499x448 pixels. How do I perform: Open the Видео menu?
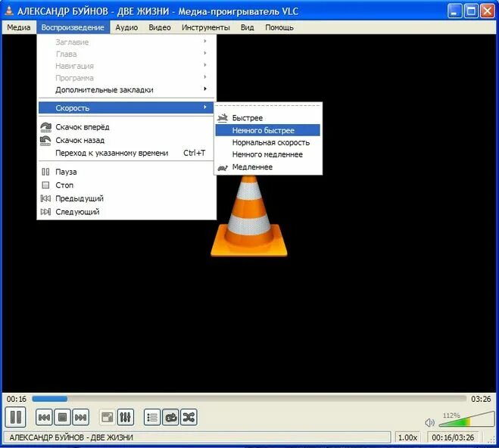click(160, 28)
